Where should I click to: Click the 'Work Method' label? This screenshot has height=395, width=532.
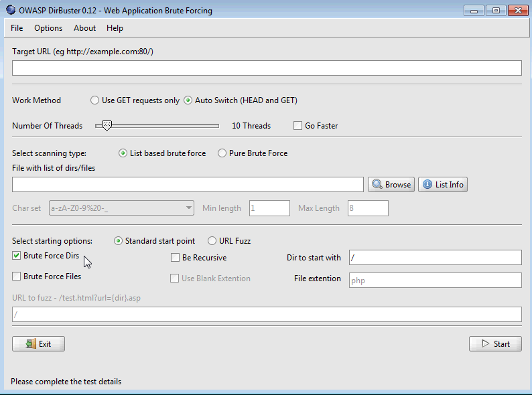[x=36, y=100]
